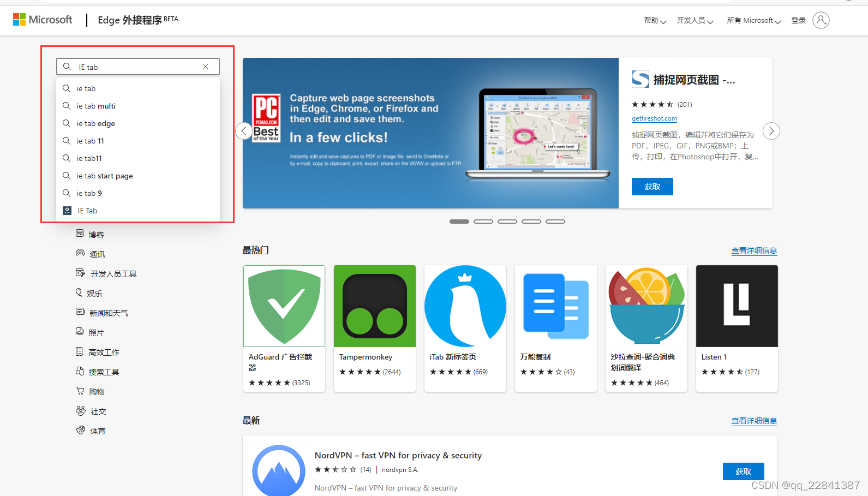The height and width of the screenshot is (496, 868).
Task: Open the 社交 category icon
Action: coord(81,410)
